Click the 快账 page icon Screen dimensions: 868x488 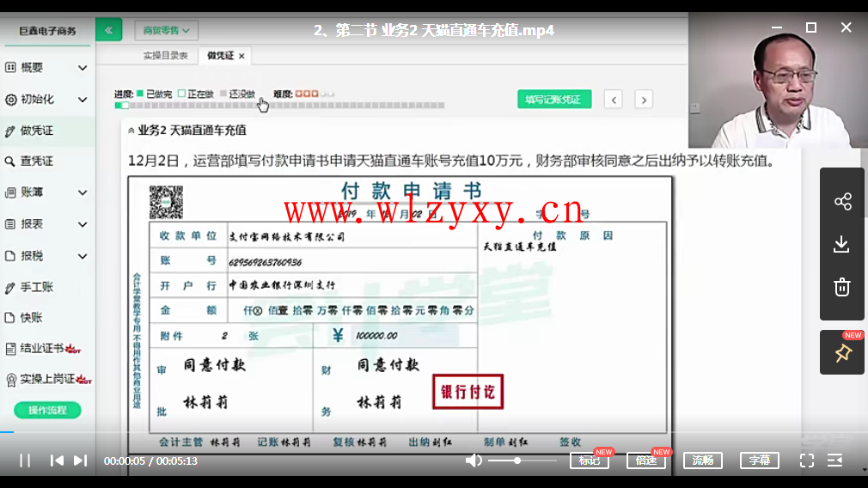pyautogui.click(x=9, y=318)
